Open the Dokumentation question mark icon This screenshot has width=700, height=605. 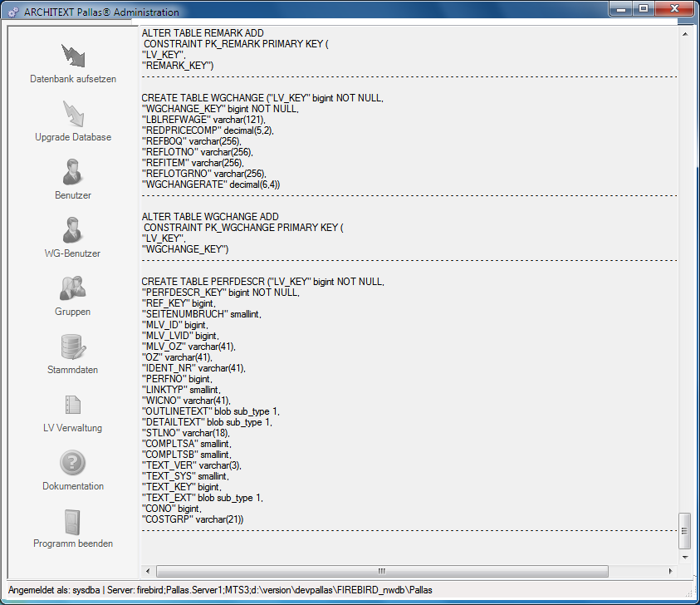coord(72,463)
